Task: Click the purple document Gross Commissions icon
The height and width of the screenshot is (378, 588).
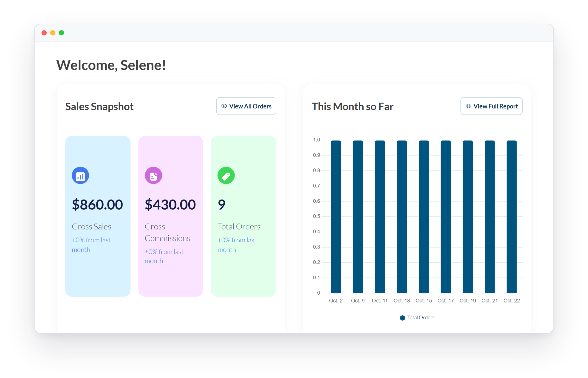Action: pyautogui.click(x=153, y=176)
